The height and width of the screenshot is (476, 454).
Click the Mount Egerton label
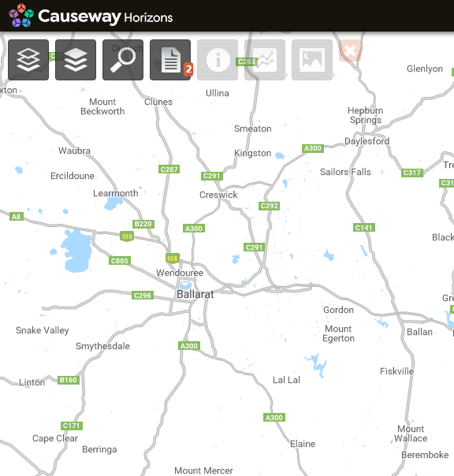(x=338, y=333)
